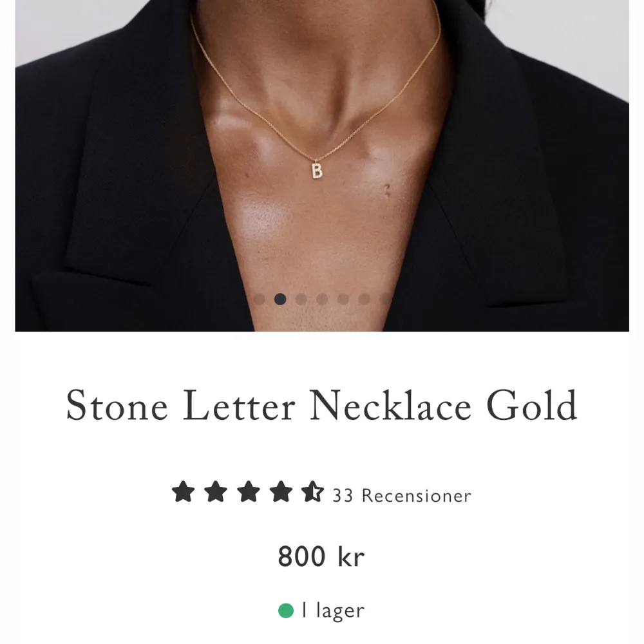Click the fifth carousel dot
This screenshot has width=644, height=644.
pyautogui.click(x=343, y=299)
